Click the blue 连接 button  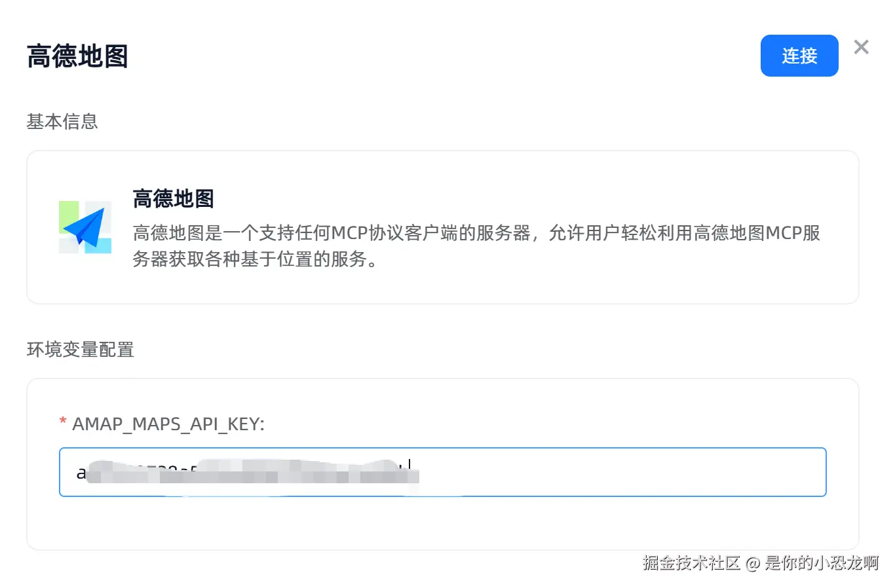tap(799, 56)
